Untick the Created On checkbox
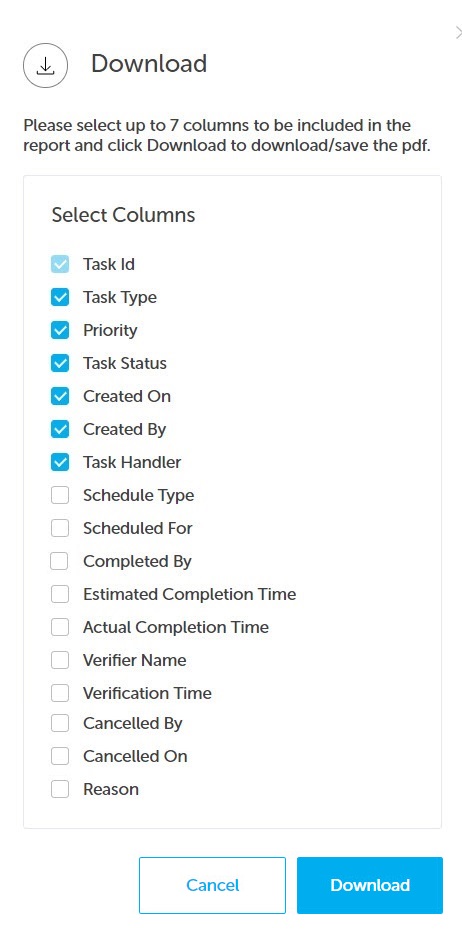The width and height of the screenshot is (462, 930). pyautogui.click(x=60, y=396)
